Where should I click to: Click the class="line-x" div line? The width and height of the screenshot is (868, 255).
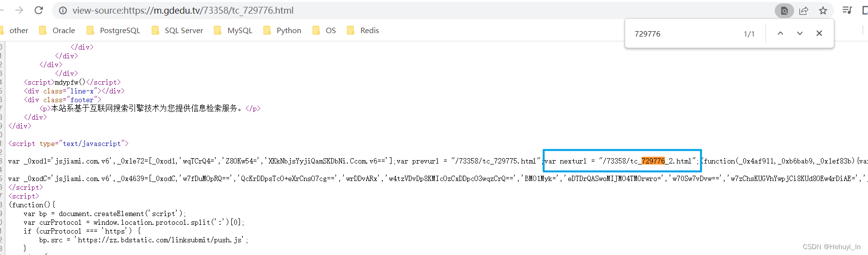click(74, 91)
